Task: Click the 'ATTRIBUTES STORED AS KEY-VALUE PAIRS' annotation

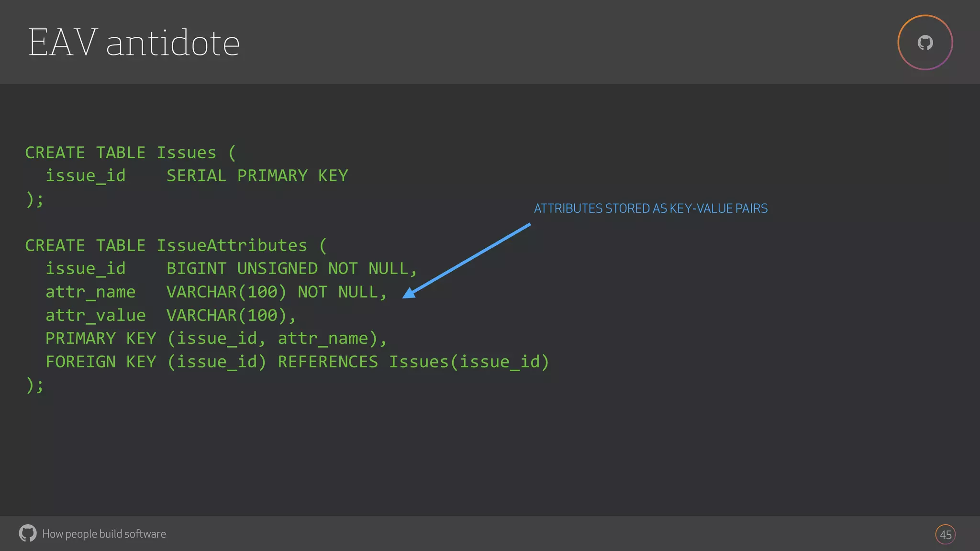Action: [650, 209]
